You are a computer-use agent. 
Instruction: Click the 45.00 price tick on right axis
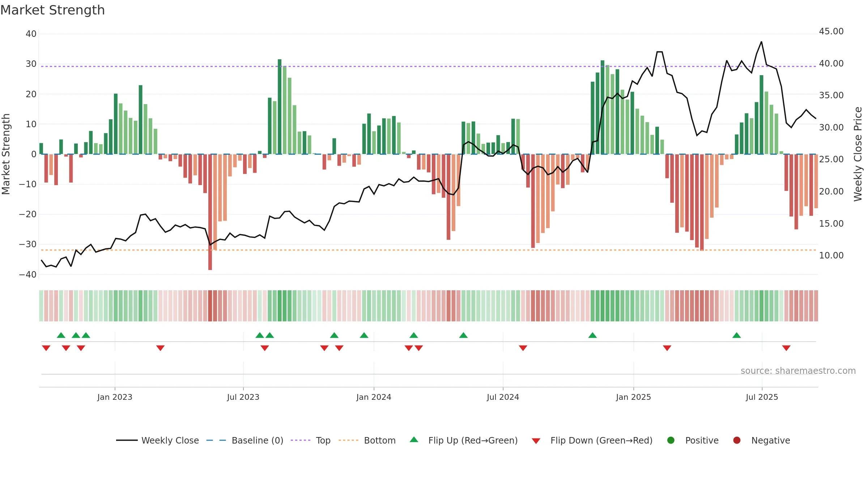coord(831,31)
